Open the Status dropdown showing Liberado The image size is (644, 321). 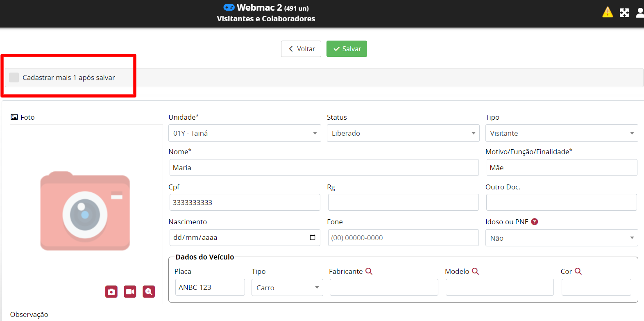pyautogui.click(x=403, y=133)
